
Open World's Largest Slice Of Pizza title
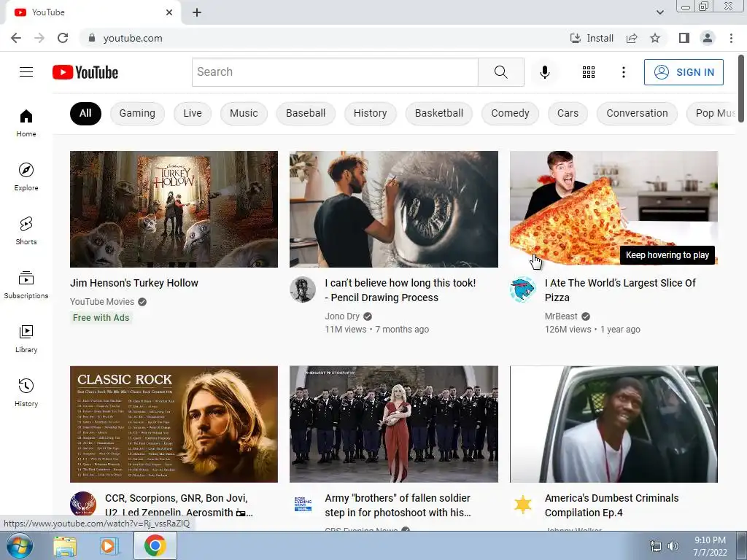coord(620,290)
